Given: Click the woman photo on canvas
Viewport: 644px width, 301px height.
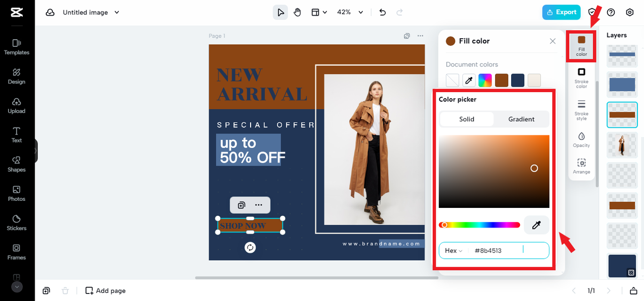Looking at the screenshot, I should click(x=374, y=149).
